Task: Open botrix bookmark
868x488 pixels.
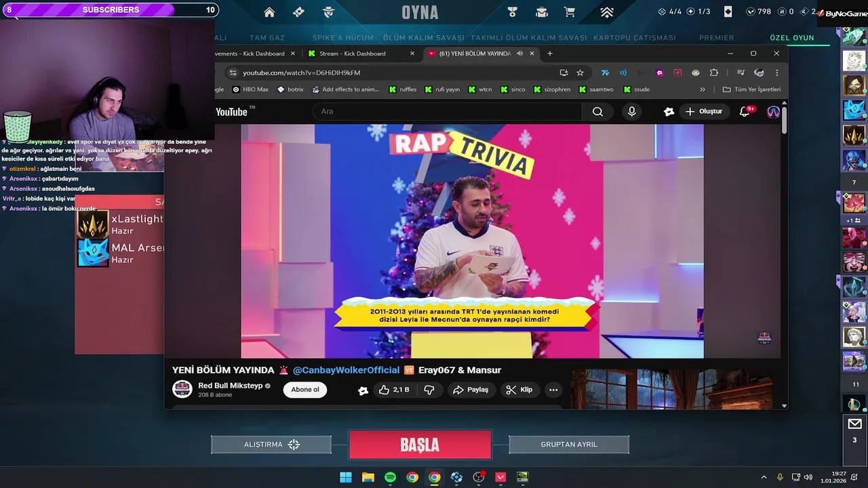Action: click(290, 89)
